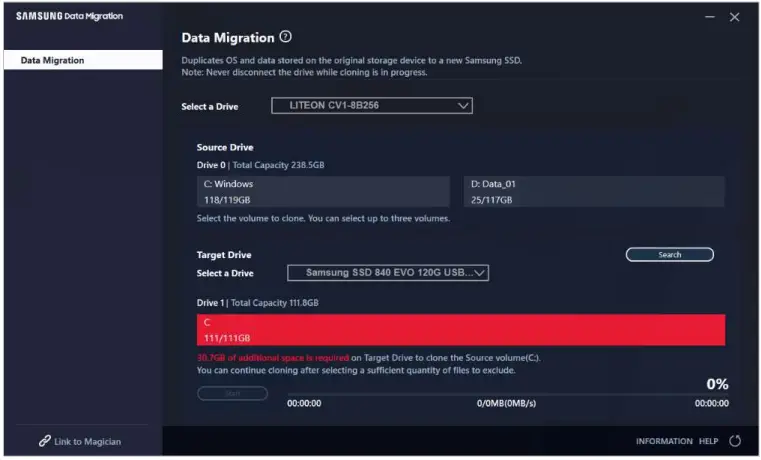Click the elapsed time 00:00:00 under Start

[x=304, y=403]
